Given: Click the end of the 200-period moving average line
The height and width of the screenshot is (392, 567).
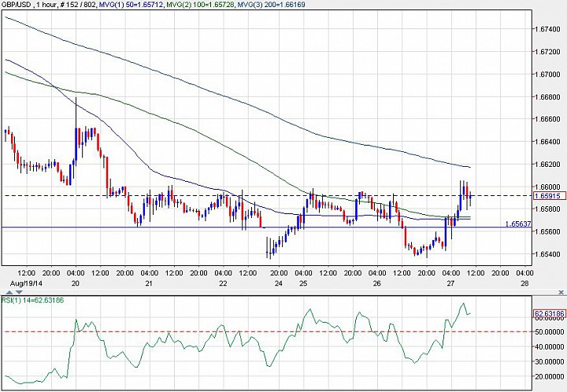Looking at the screenshot, I should [469, 168].
